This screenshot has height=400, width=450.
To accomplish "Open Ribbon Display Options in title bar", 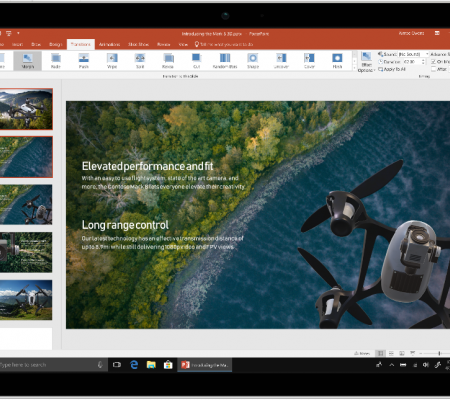I will [437, 33].
